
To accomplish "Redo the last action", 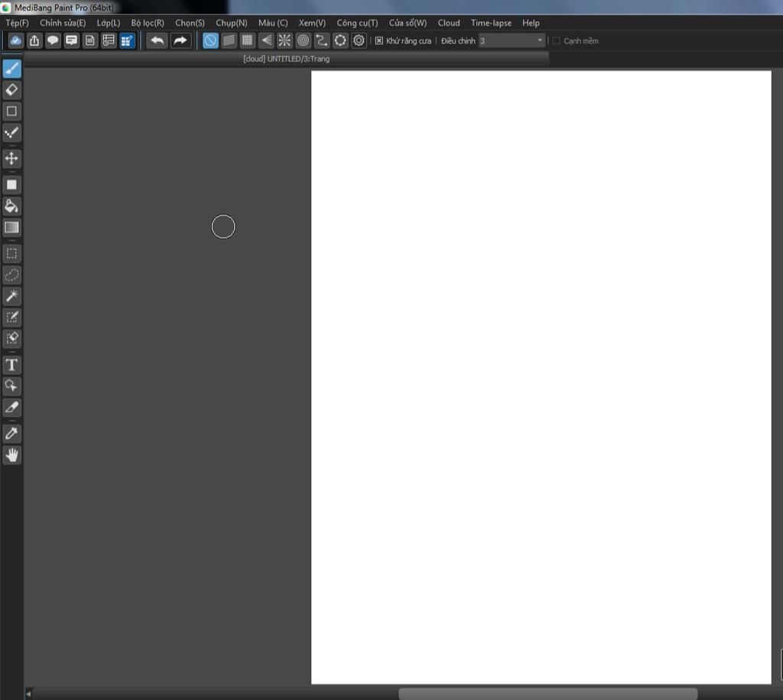I will (x=180, y=41).
